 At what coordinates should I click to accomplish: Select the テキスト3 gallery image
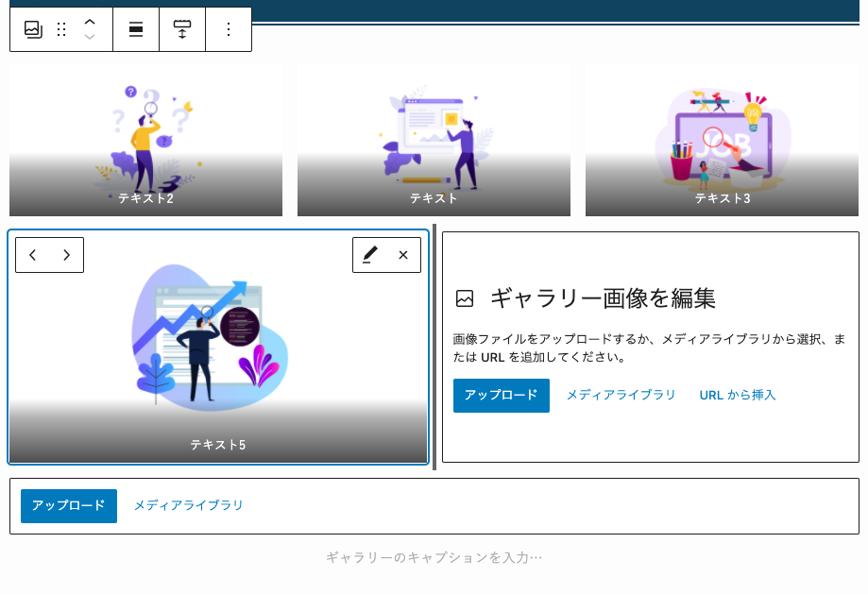tap(722, 140)
